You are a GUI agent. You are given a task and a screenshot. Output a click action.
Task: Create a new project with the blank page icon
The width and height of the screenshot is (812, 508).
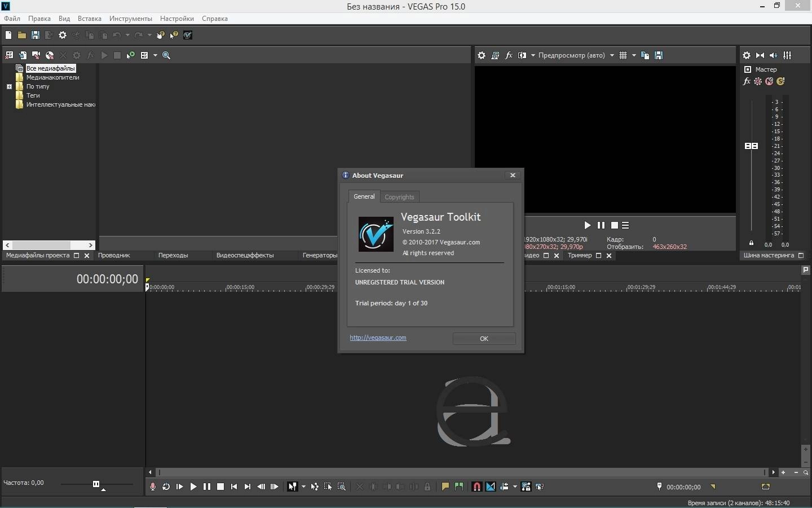pyautogui.click(x=8, y=35)
